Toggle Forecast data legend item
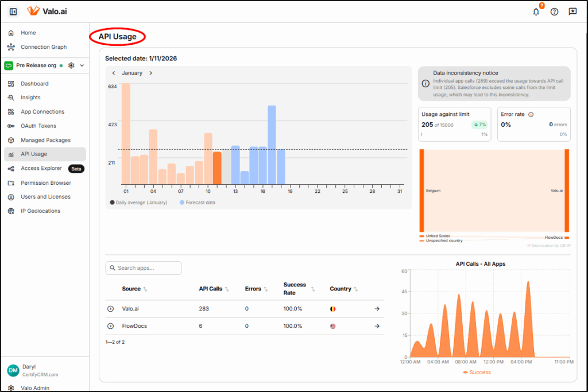The image size is (588, 392). pyautogui.click(x=198, y=203)
